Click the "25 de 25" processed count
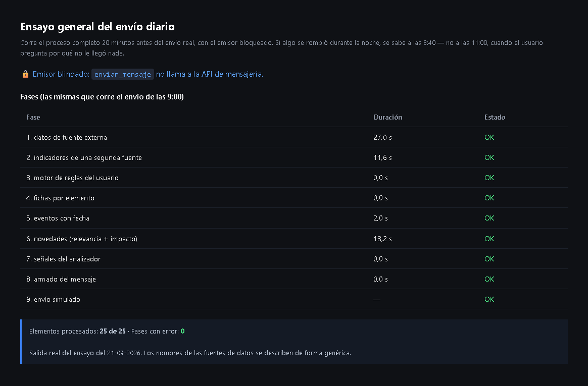The image size is (588, 386). point(113,332)
